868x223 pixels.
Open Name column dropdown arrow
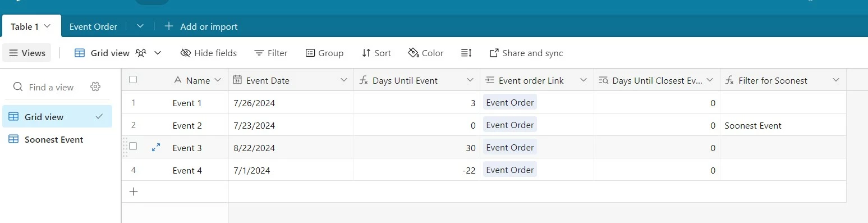tap(218, 80)
